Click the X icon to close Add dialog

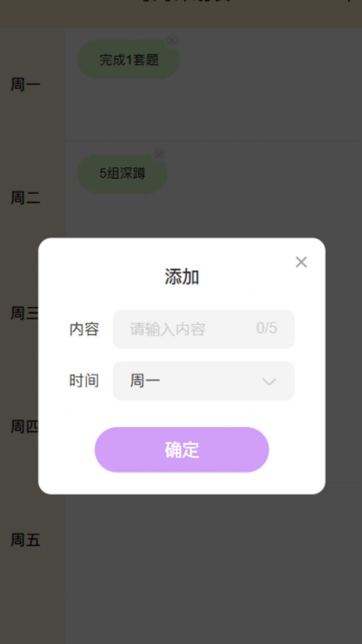click(301, 262)
